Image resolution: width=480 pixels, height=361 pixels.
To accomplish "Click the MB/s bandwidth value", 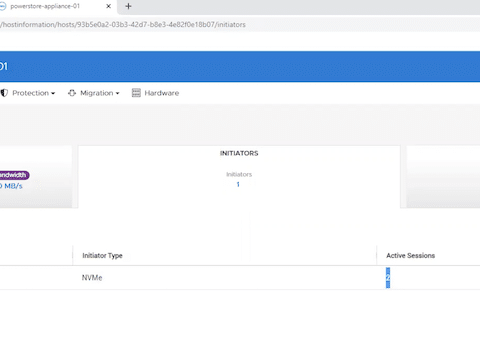I will click(11, 186).
